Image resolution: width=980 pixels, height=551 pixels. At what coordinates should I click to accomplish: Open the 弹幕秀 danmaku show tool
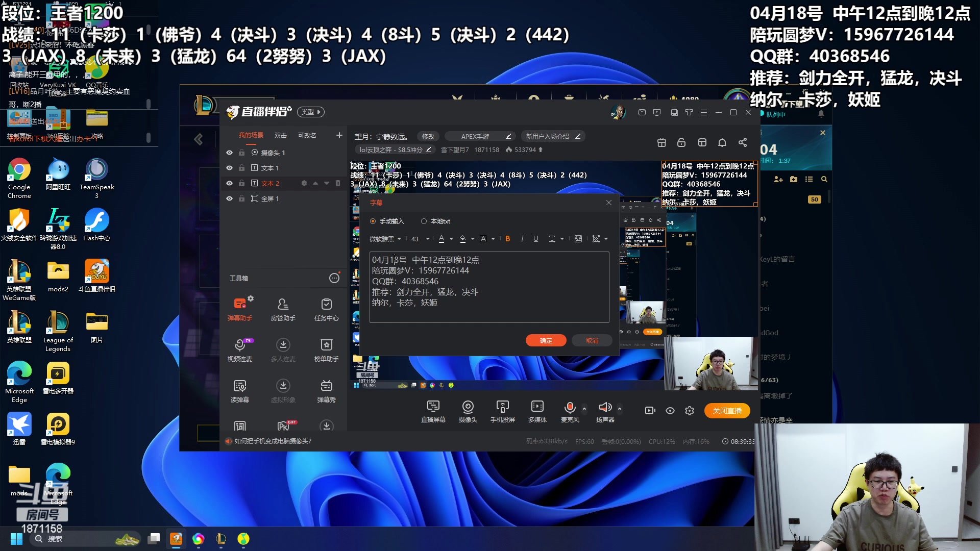tap(327, 391)
